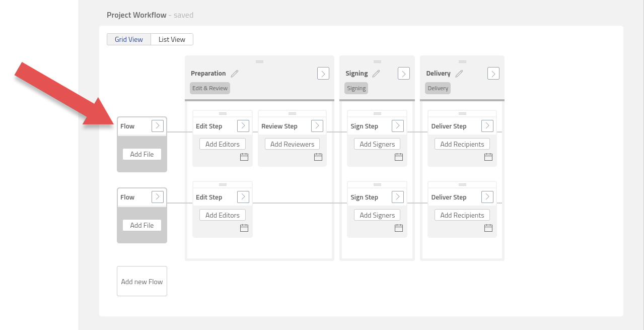Viewport: 644px width, 330px height.
Task: Click pencil icon next to Preparation
Action: [x=235, y=74]
